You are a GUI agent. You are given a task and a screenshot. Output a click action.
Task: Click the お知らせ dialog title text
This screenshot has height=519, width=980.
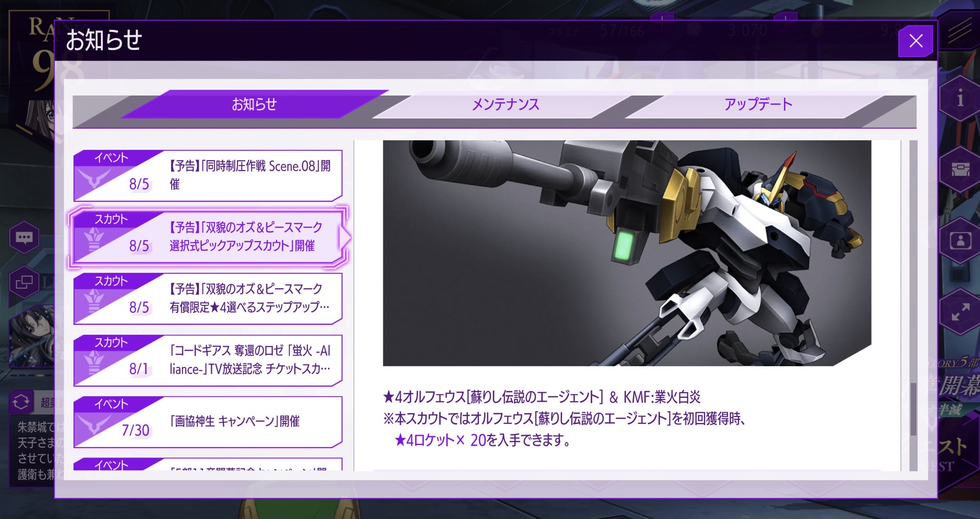coord(104,40)
